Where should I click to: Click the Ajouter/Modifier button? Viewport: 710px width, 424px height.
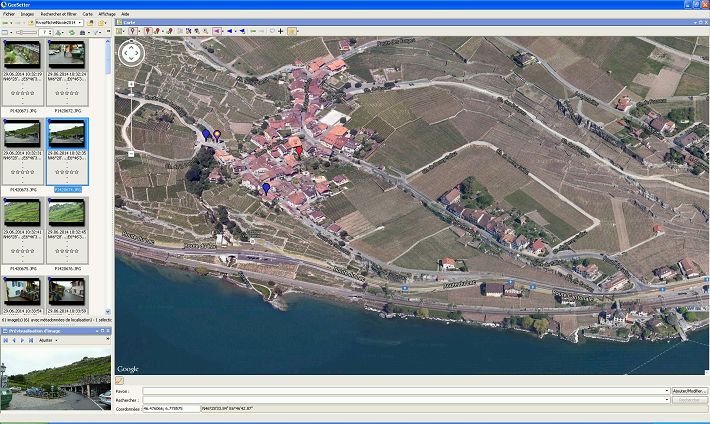click(690, 391)
